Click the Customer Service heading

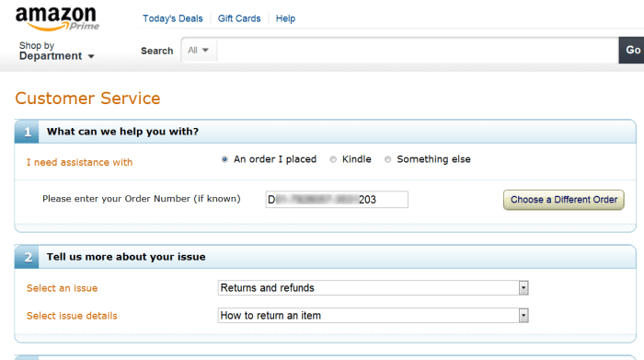(x=87, y=99)
